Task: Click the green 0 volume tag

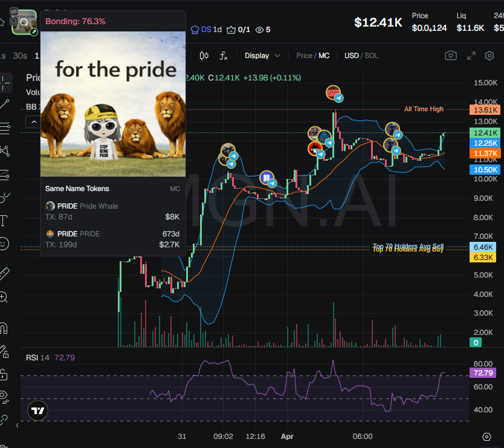Action: (476, 342)
